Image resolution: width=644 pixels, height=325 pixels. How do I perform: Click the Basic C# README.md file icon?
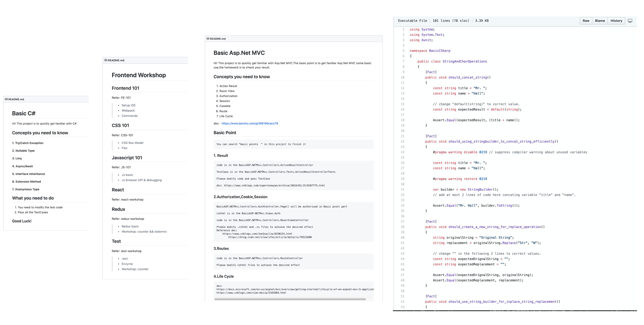6,99
